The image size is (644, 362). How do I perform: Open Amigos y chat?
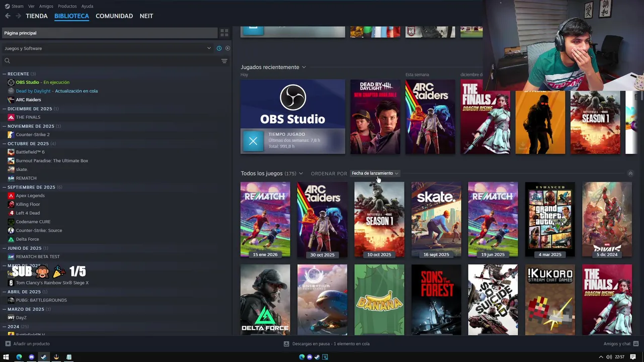[621, 344]
